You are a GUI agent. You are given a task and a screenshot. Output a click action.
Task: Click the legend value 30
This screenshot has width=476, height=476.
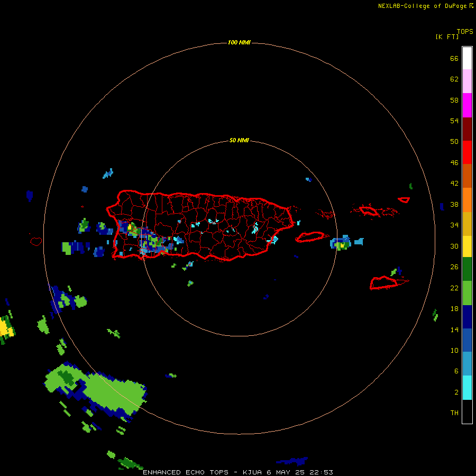pos(454,246)
